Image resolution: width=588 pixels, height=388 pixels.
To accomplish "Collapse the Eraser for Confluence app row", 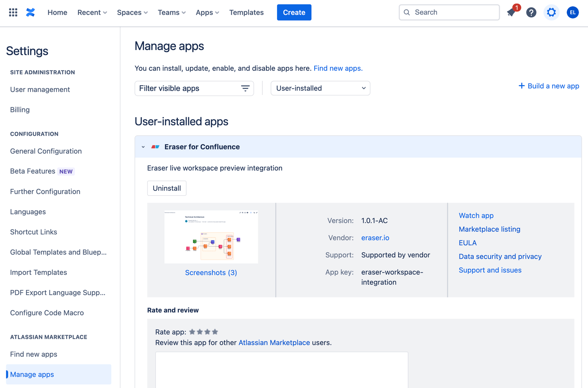I will (143, 147).
